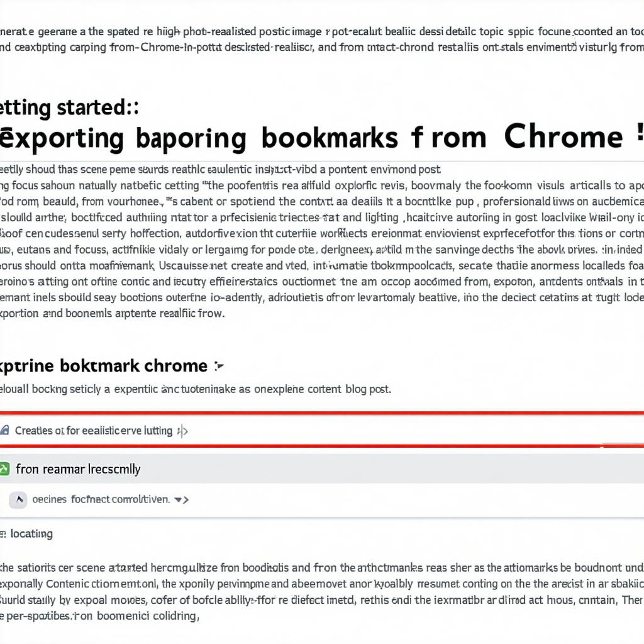Click the round chevron-up icon beside "oecines"
This screenshot has width=644, height=644.
pos(19,500)
